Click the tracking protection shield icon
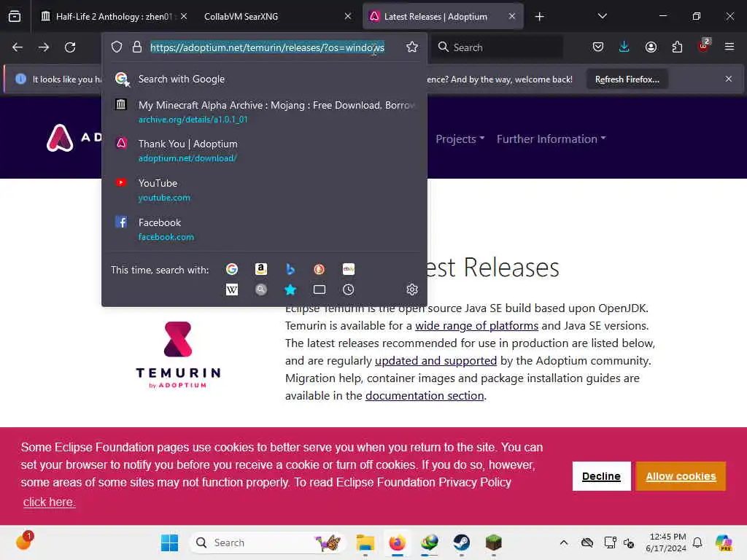 (x=117, y=47)
